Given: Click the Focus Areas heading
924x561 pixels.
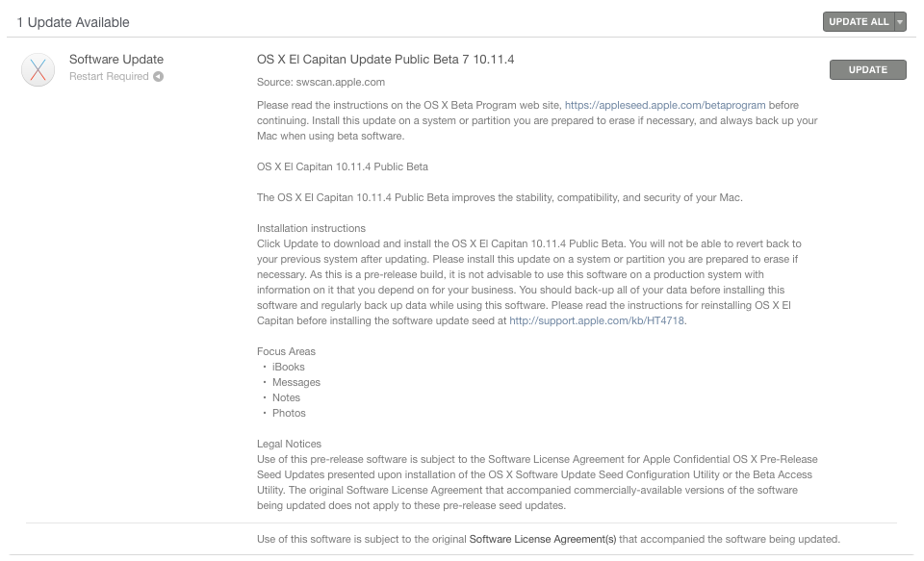Looking at the screenshot, I should [286, 351].
